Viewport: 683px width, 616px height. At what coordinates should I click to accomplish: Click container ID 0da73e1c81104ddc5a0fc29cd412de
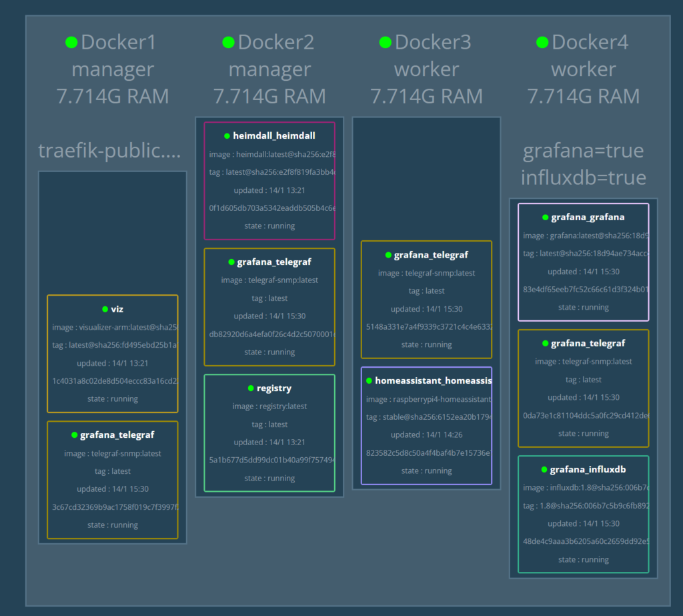point(586,416)
